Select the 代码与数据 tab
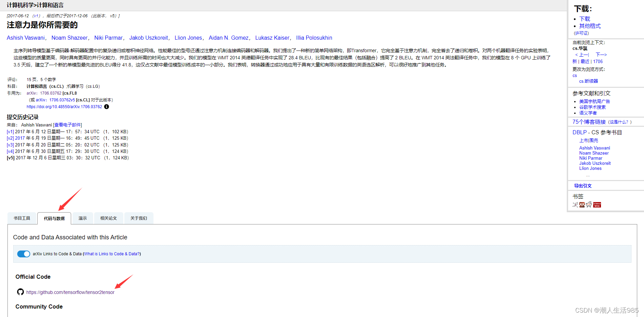This screenshot has height=317, width=644. pyautogui.click(x=54, y=219)
